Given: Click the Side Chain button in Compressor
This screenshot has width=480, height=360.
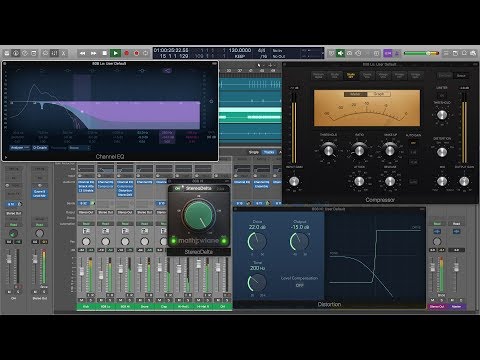Looking at the screenshot, I should pyautogui.click(x=445, y=76).
